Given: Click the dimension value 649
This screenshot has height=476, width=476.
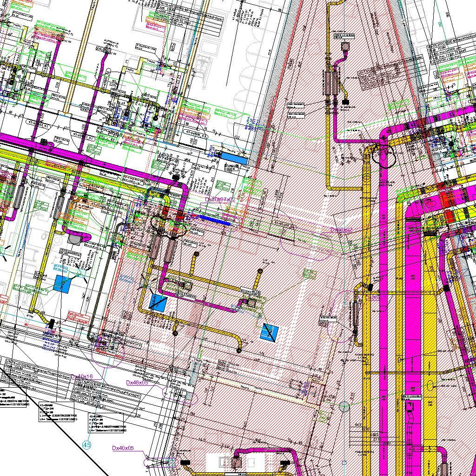Looking at the screenshot, I should (358, 424).
